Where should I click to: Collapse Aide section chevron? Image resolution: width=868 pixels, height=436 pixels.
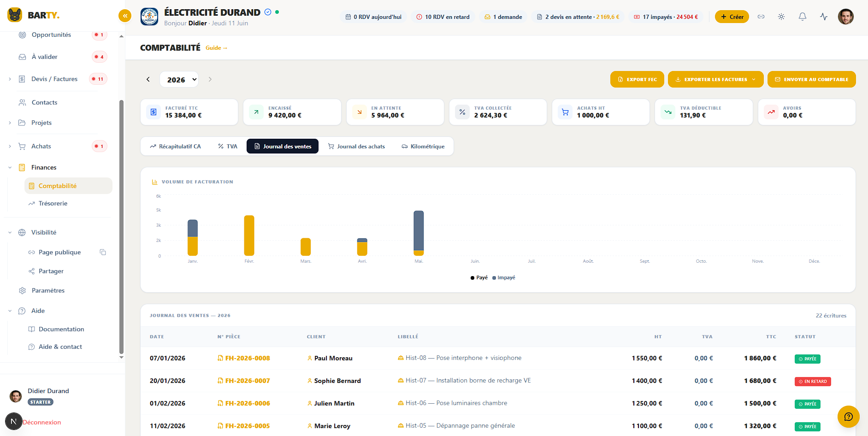pos(10,311)
